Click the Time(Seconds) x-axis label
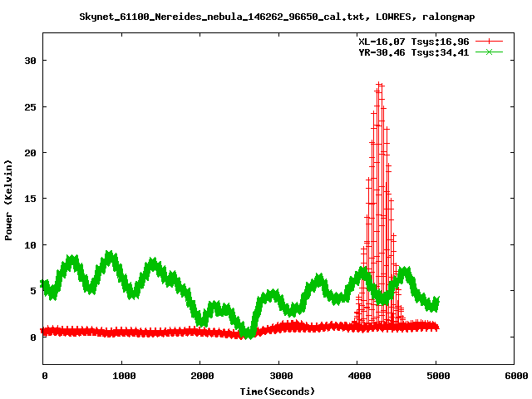 (x=278, y=391)
